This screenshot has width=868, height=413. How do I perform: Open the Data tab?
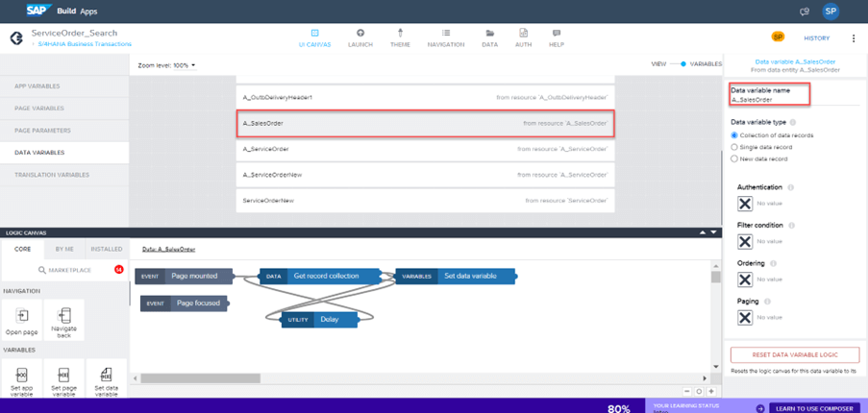pyautogui.click(x=489, y=38)
